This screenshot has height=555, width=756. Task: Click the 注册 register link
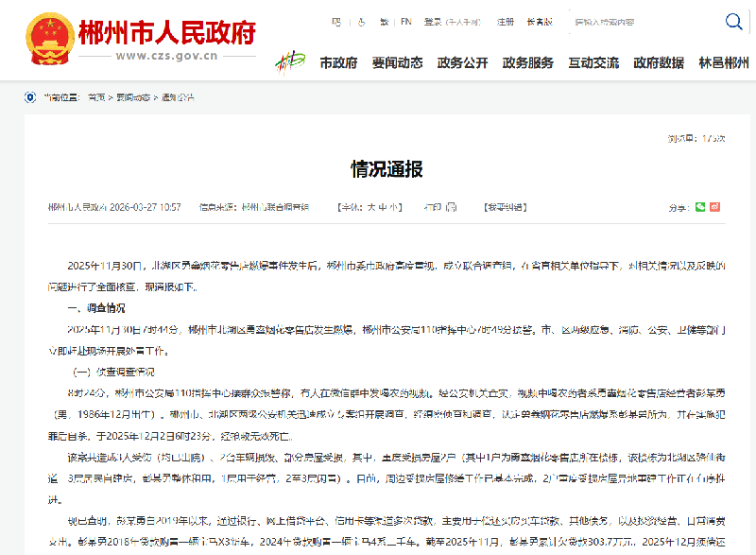(506, 21)
